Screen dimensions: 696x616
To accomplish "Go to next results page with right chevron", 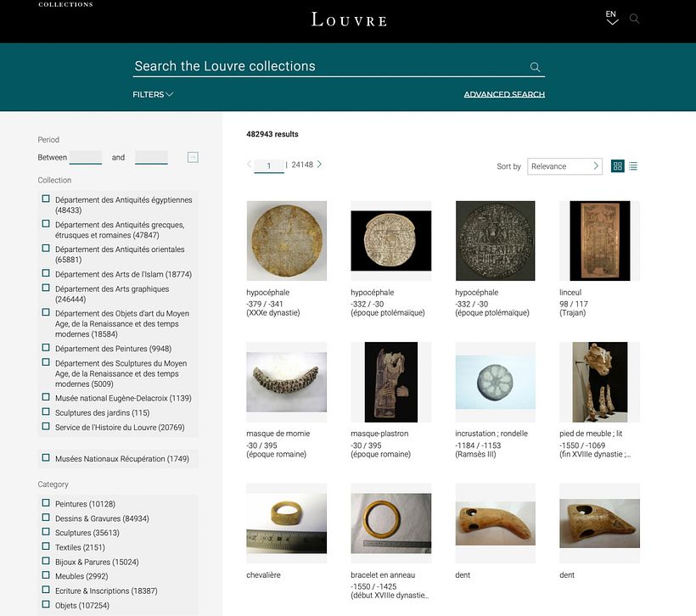I will click(x=319, y=165).
